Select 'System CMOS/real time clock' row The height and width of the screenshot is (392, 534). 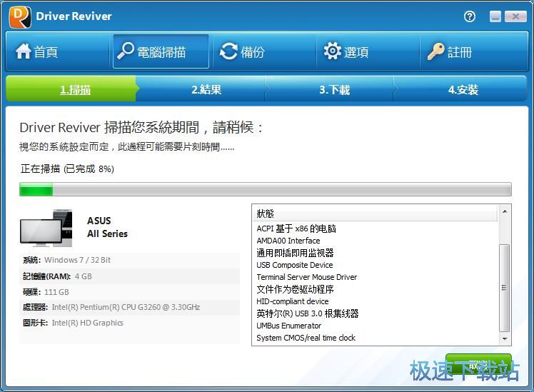pyautogui.click(x=375, y=338)
